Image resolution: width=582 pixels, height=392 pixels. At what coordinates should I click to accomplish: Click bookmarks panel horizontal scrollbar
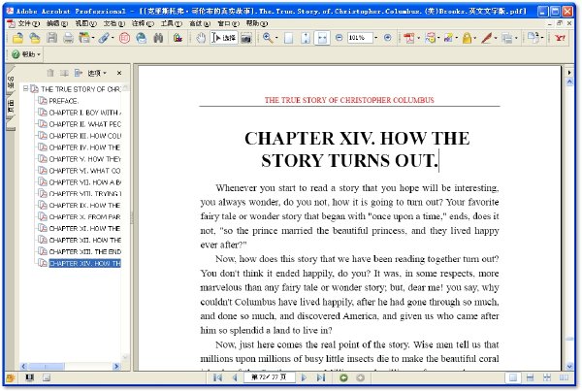pos(70,367)
